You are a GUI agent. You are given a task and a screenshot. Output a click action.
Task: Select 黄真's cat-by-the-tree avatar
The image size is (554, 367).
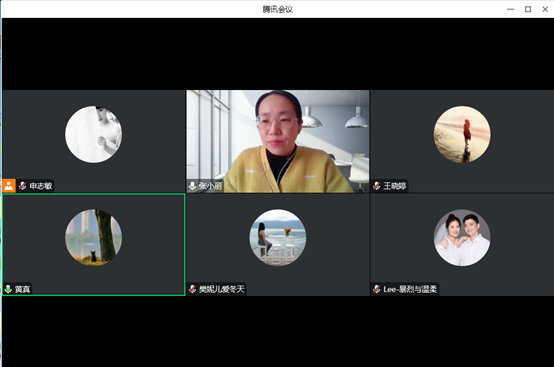(x=94, y=237)
